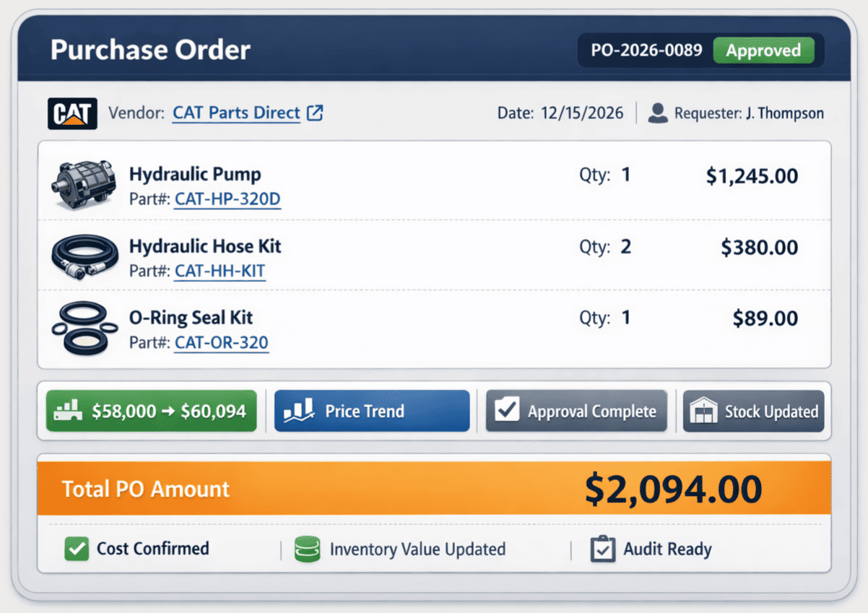The height and width of the screenshot is (613, 868).
Task: Click the bar chart icon on Price Trend
Action: click(x=297, y=410)
